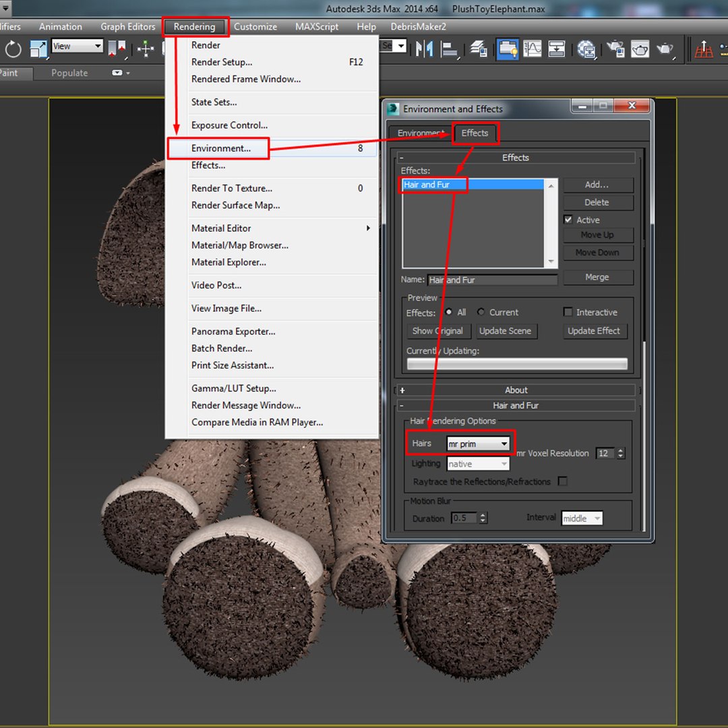Open the Schematic View icon

tap(556, 49)
